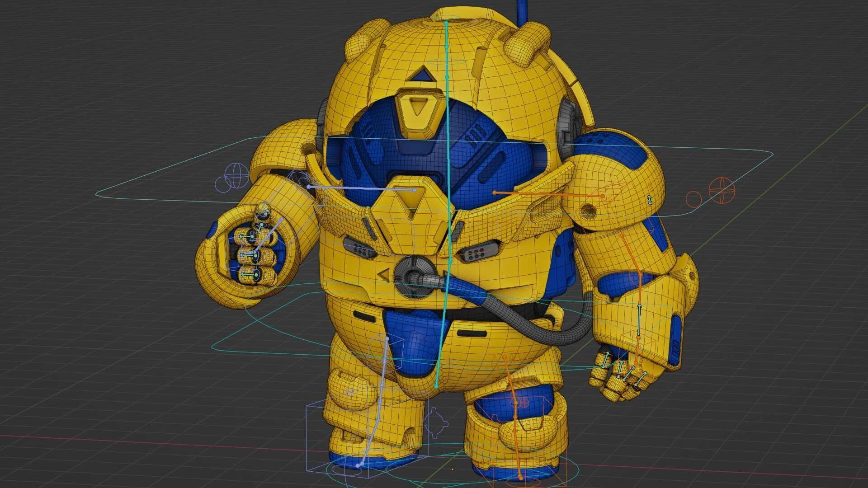The image size is (868, 488).
Task: Select the orange shoulder bone across the chest
Action: (549, 195)
